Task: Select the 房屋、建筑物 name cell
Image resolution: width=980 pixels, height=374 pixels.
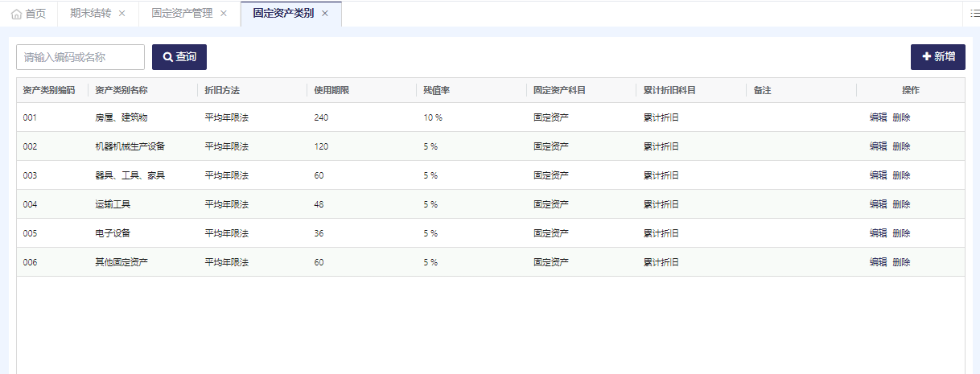Action: (x=121, y=117)
